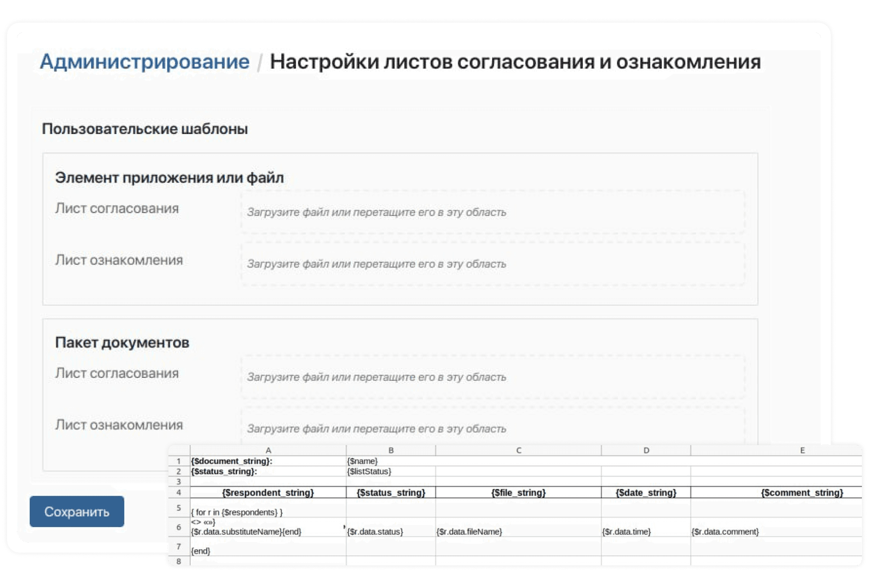The height and width of the screenshot is (588, 869).
Task: Click the Пакет документов heading
Action: 122,342
